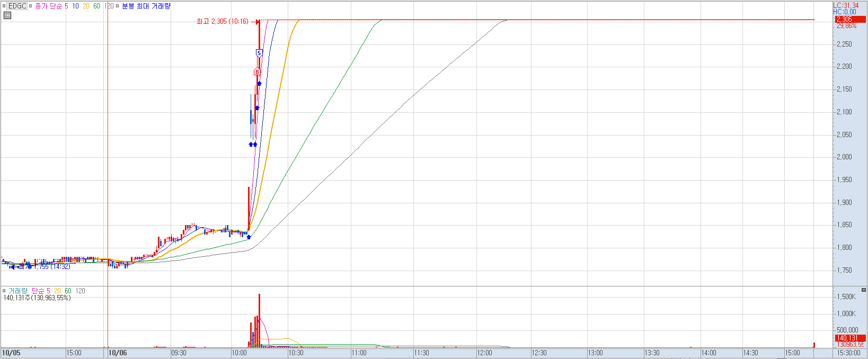Click the green 60 price moving average
The width and height of the screenshot is (868, 359).
[96, 6]
